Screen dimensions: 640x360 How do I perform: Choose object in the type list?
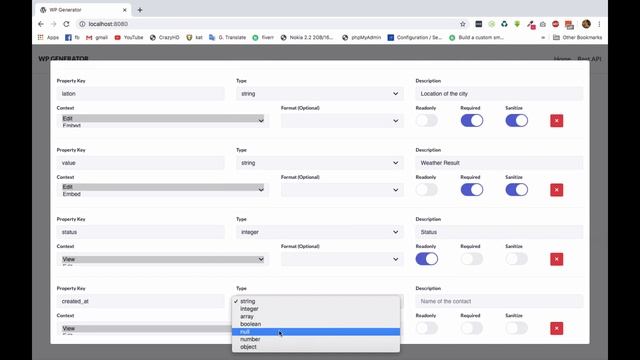[316, 347]
